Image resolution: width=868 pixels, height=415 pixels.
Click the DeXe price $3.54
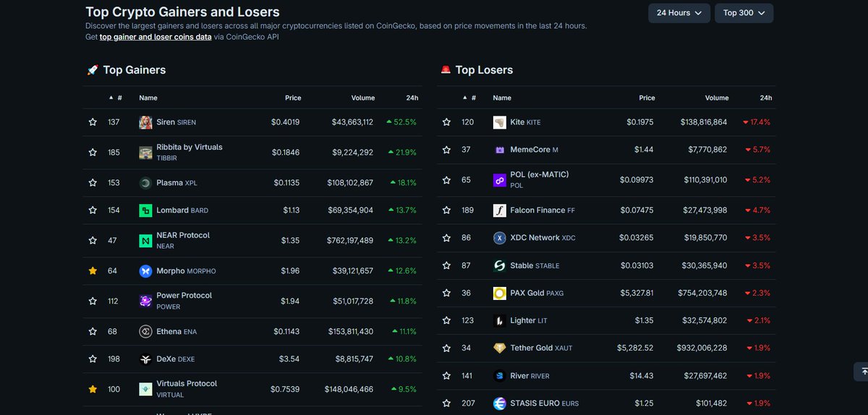coord(289,359)
